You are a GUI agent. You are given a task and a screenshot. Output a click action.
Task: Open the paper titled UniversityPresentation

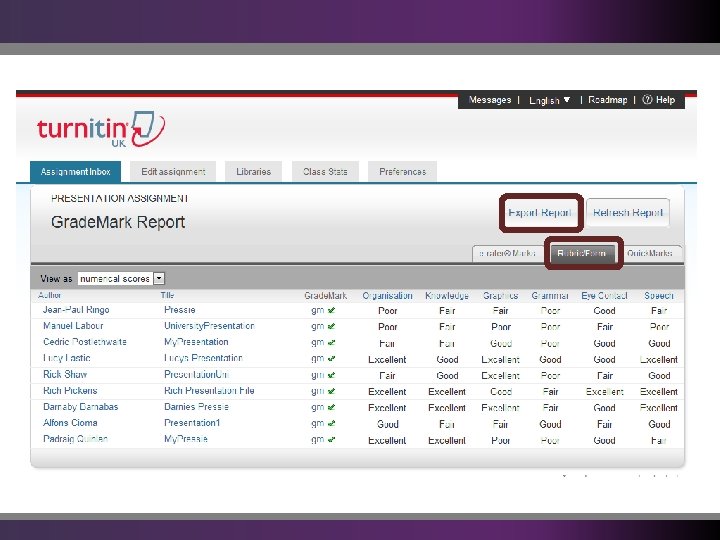pyautogui.click(x=209, y=326)
